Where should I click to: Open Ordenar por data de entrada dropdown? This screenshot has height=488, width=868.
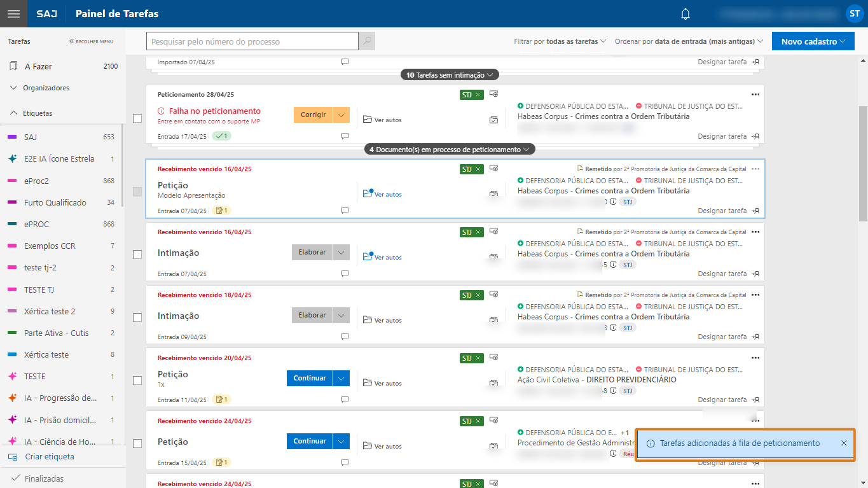pyautogui.click(x=689, y=41)
